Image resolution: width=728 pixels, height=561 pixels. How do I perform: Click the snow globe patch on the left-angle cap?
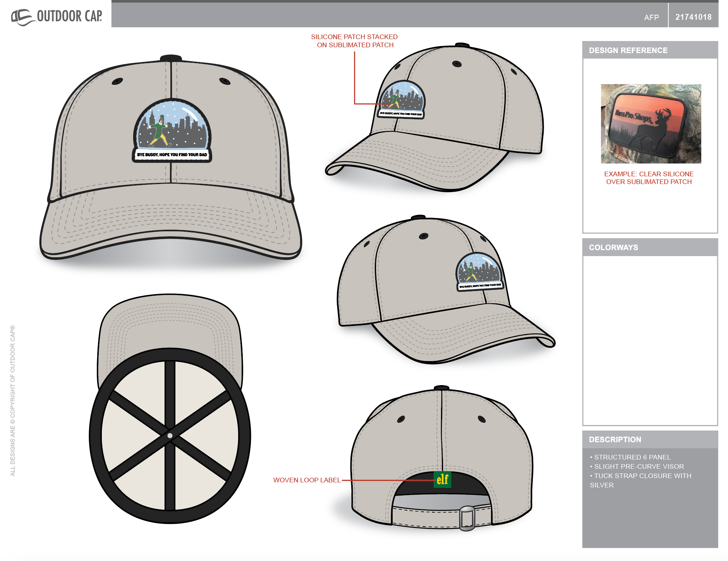coord(401,100)
